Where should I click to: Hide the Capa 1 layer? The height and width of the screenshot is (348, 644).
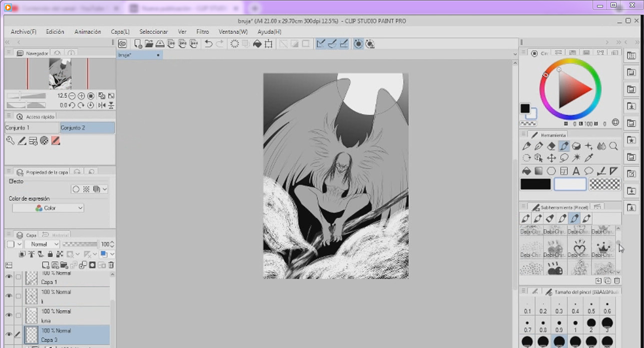point(8,277)
